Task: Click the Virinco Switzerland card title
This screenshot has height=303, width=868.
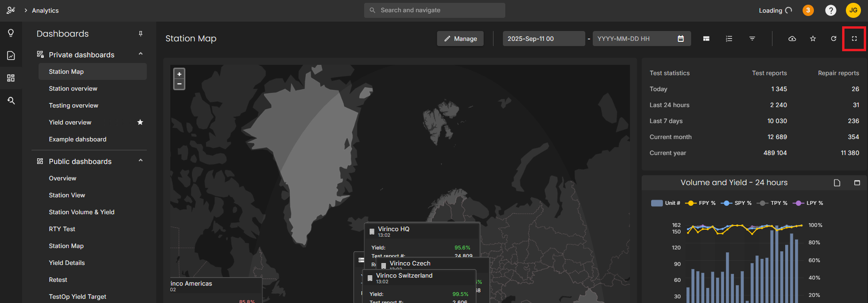Action: pyautogui.click(x=404, y=275)
